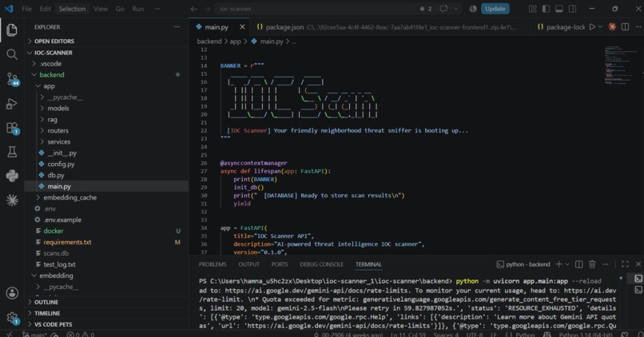Toggle the secondary side bar layout icon
This screenshot has width=644, height=337.
(572, 9)
